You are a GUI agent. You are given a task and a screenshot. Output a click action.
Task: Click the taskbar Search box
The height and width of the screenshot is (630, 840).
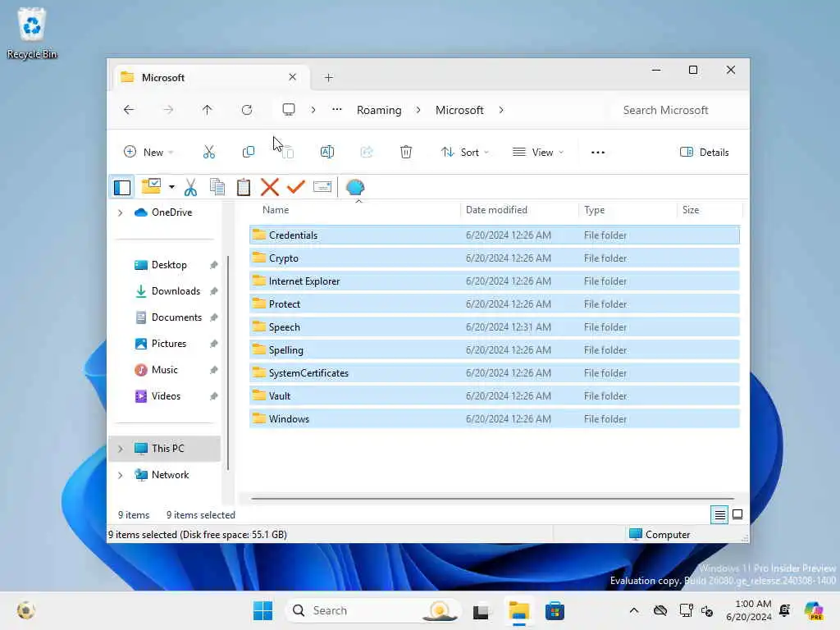(373, 610)
